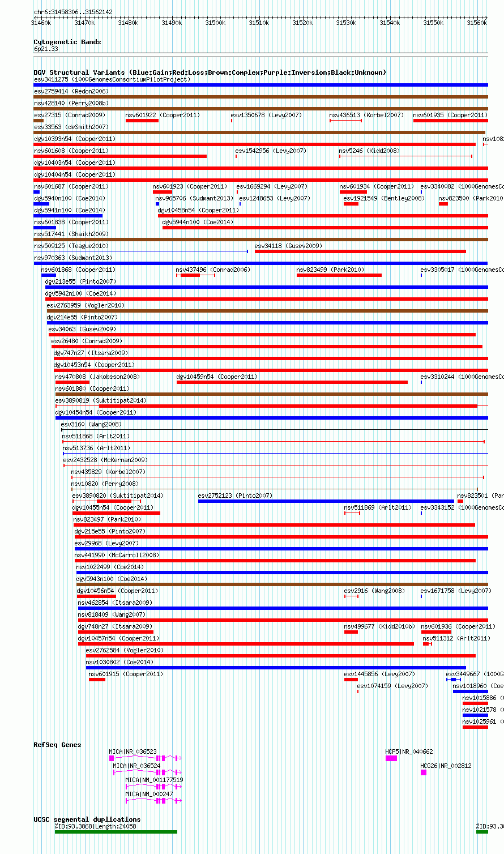Screen dimensions: 504x854
Task: Click nsv970363 (Sudmant2013) variant label
Action: pyautogui.click(x=73, y=258)
